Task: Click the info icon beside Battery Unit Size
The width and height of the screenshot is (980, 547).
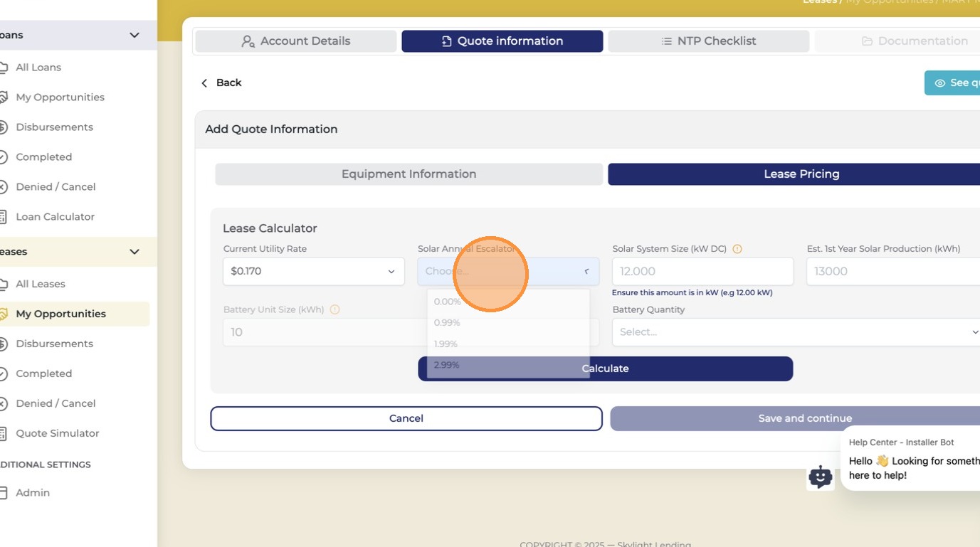Action: tap(334, 309)
